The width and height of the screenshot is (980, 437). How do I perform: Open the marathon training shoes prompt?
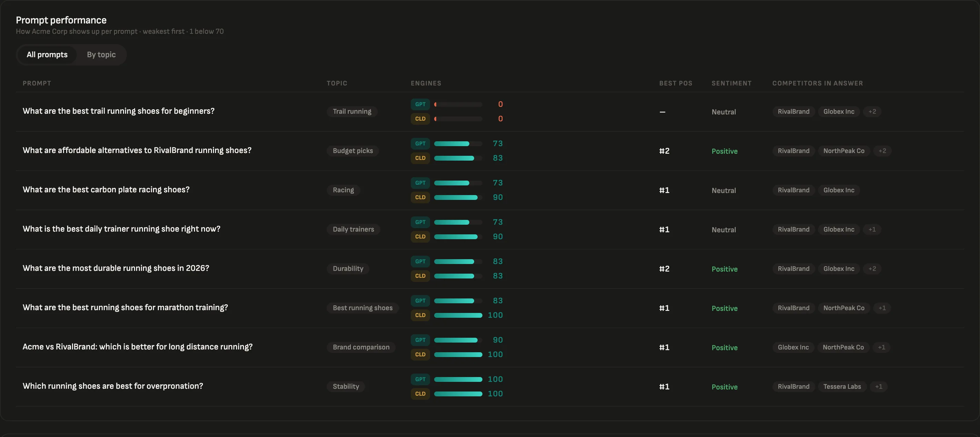pyautogui.click(x=125, y=307)
